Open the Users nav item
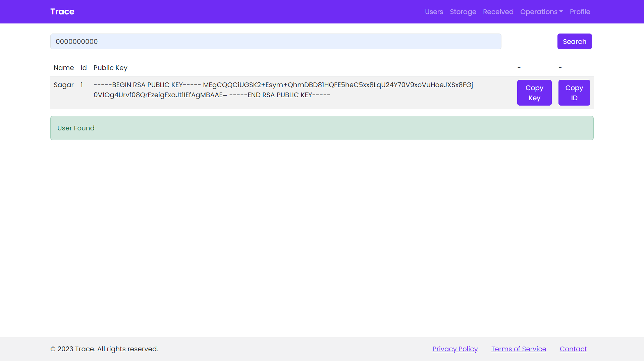The image size is (644, 362). coord(434,12)
